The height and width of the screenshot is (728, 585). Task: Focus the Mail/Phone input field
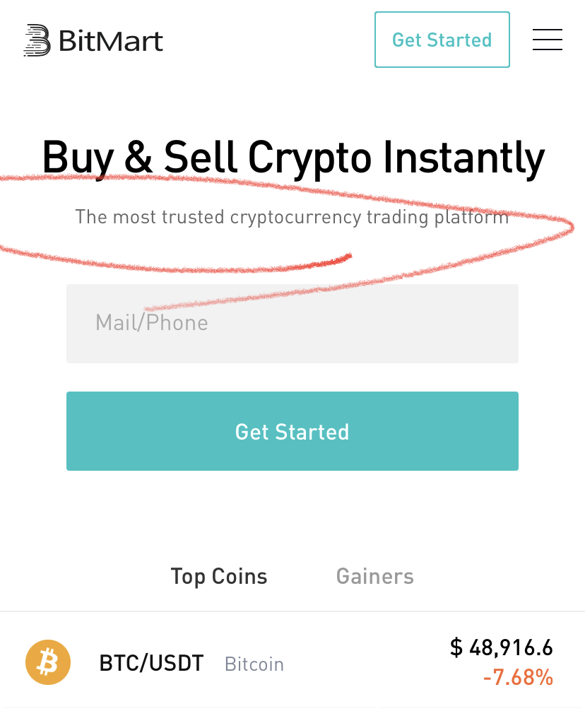click(x=292, y=324)
